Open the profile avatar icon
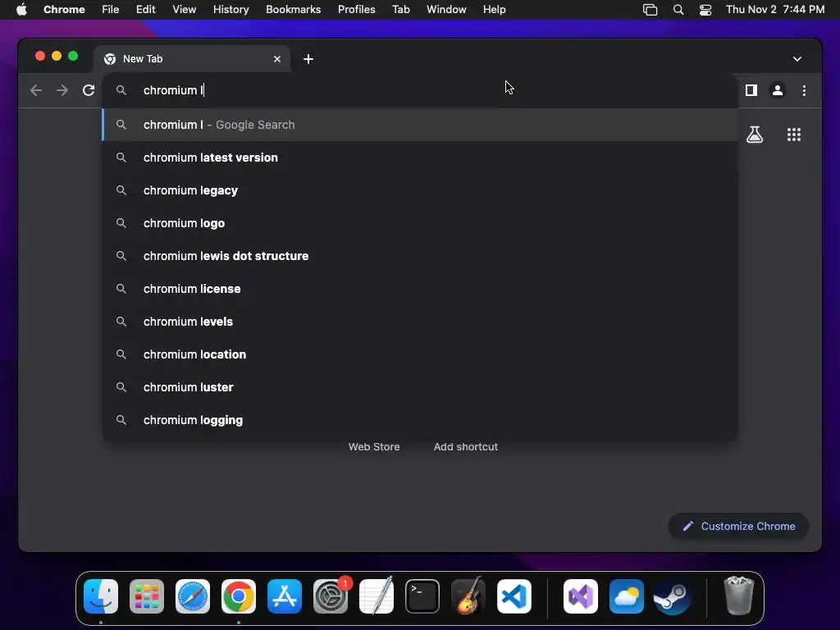Screen dimensions: 840x630 pyautogui.click(x=778, y=90)
